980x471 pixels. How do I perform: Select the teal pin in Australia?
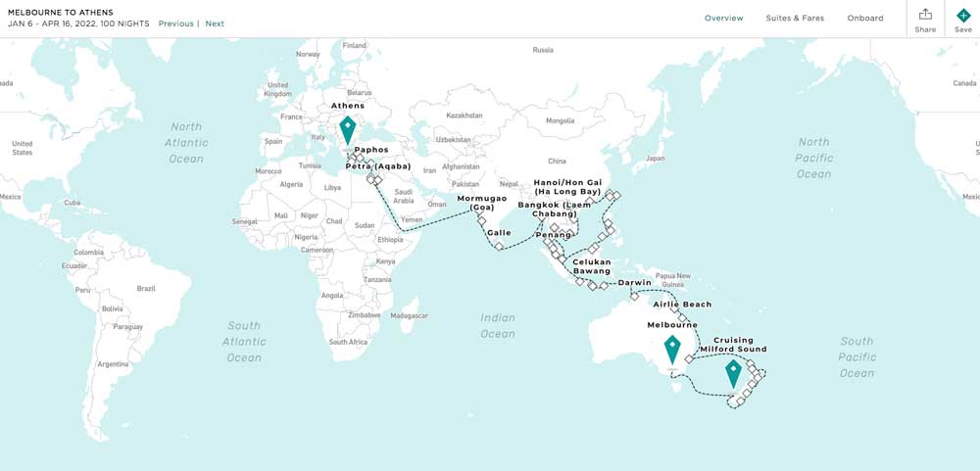coord(672,349)
